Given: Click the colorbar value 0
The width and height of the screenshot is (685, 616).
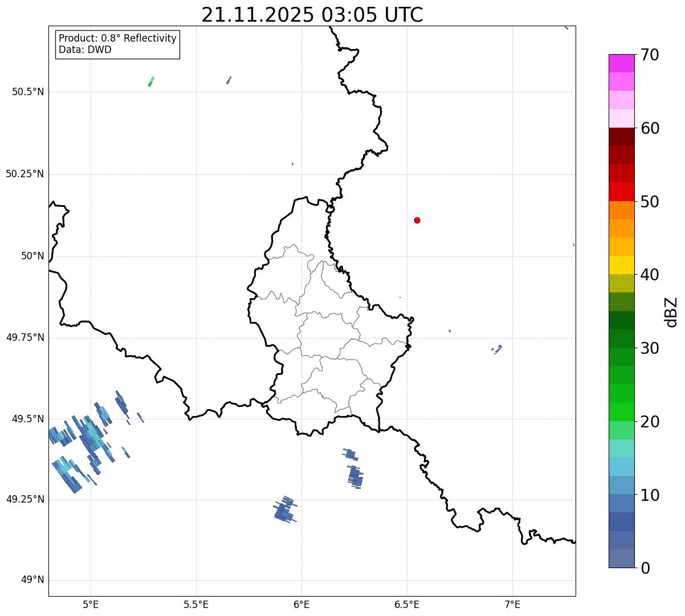Looking at the screenshot, I should click(x=645, y=568).
